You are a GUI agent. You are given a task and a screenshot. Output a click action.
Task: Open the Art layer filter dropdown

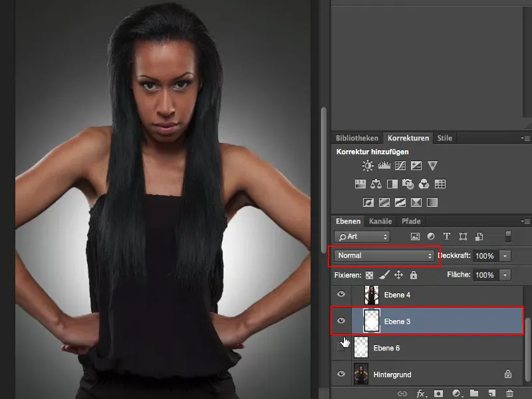pos(362,237)
